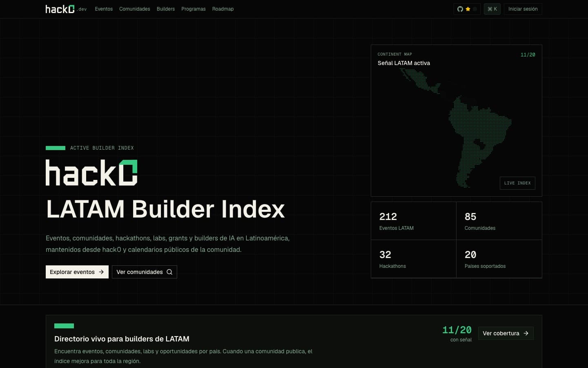Click the 85 Comunidades stat card
The width and height of the screenshot is (588, 368).
coord(499,221)
